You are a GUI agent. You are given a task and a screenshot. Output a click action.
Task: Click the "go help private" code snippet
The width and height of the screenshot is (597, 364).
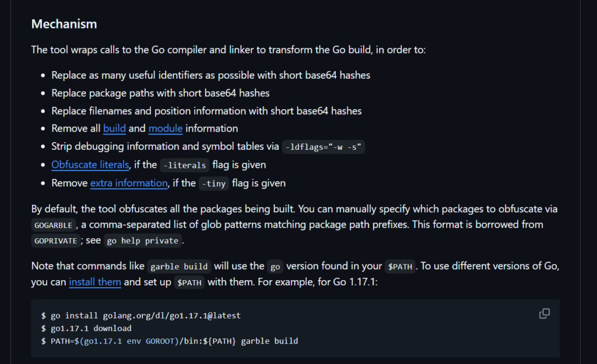coord(143,241)
